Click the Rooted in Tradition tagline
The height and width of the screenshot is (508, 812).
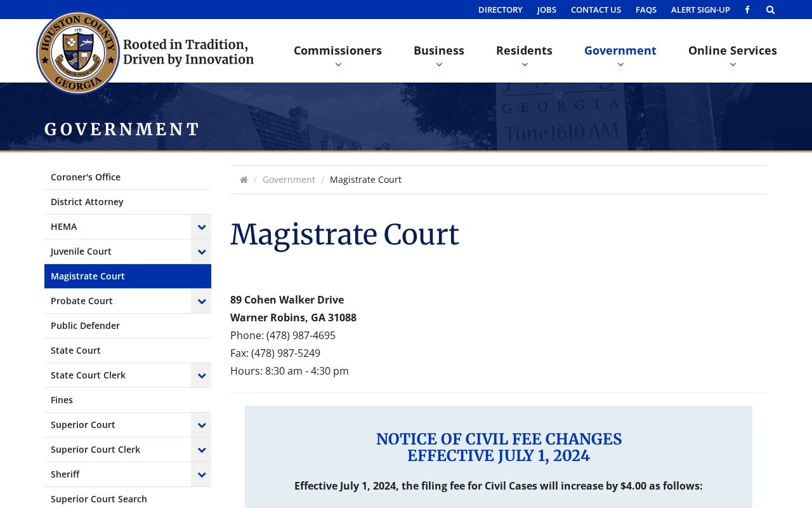tap(188, 52)
